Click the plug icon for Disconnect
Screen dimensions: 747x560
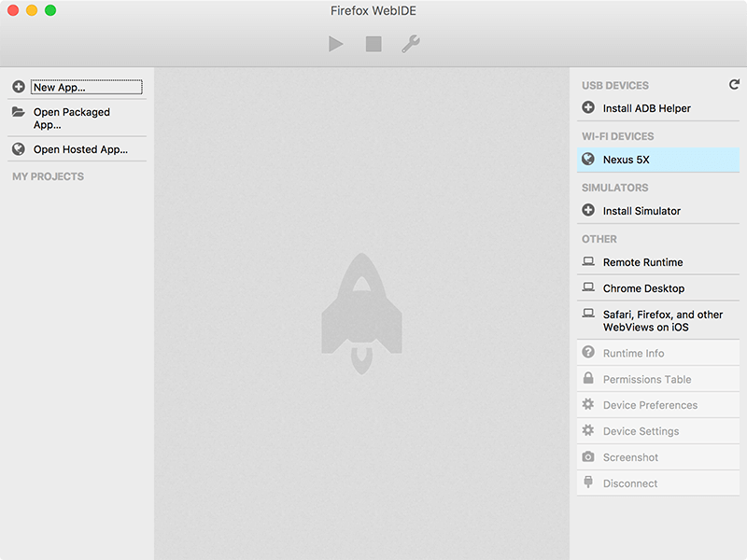588,482
